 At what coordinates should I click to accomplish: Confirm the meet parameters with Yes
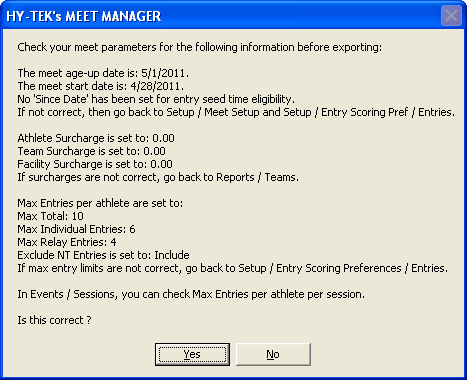[192, 354]
